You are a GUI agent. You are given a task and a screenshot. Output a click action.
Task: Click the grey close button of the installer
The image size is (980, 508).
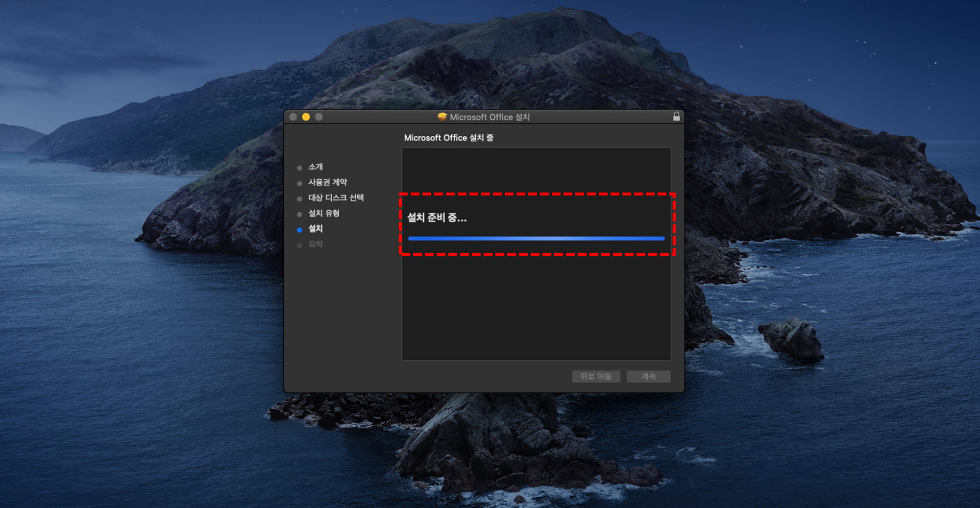tap(293, 117)
